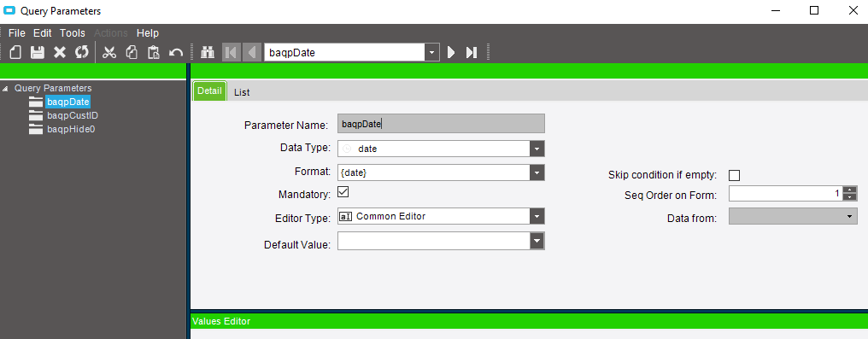This screenshot has height=339, width=868.
Task: Select baqpDate in the parameter tree
Action: point(68,102)
